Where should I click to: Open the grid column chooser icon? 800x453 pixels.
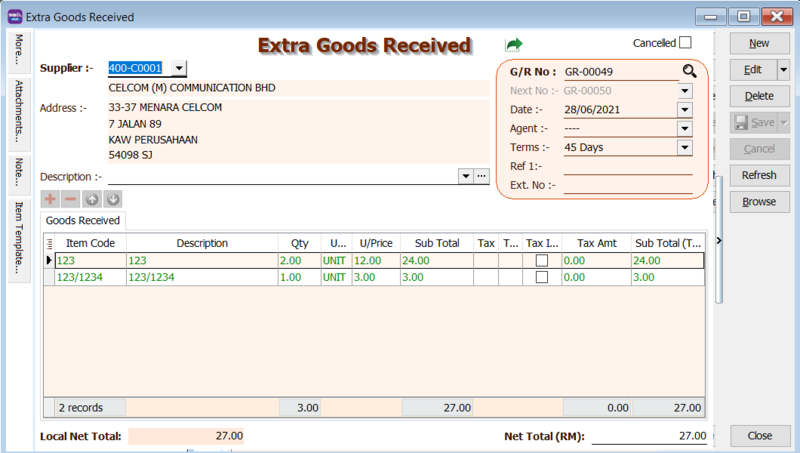(x=50, y=243)
